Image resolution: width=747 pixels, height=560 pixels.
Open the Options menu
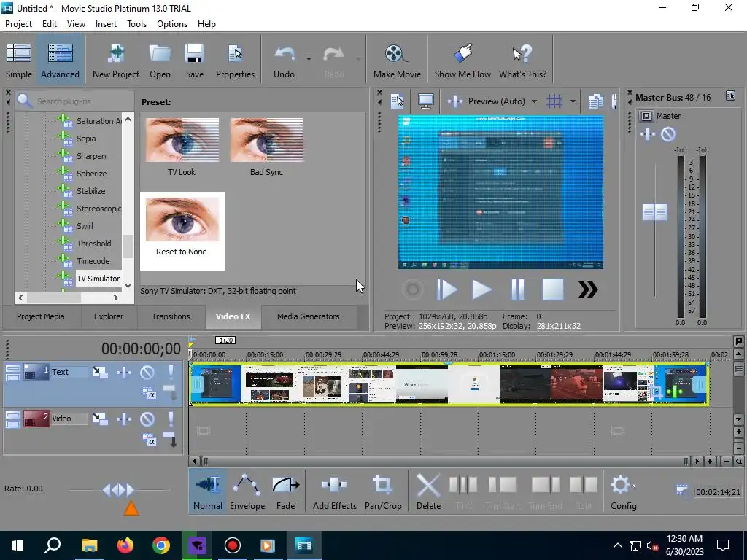pos(172,24)
